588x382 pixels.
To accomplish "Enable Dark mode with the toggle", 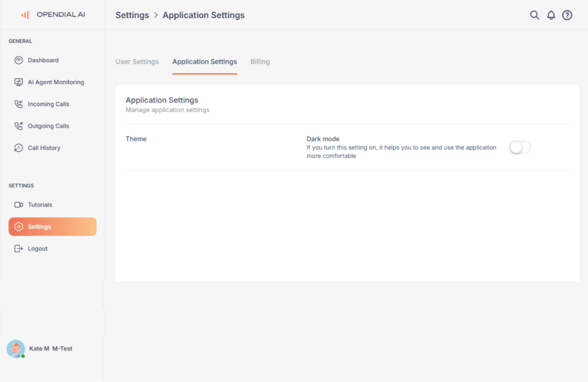I will tap(519, 147).
